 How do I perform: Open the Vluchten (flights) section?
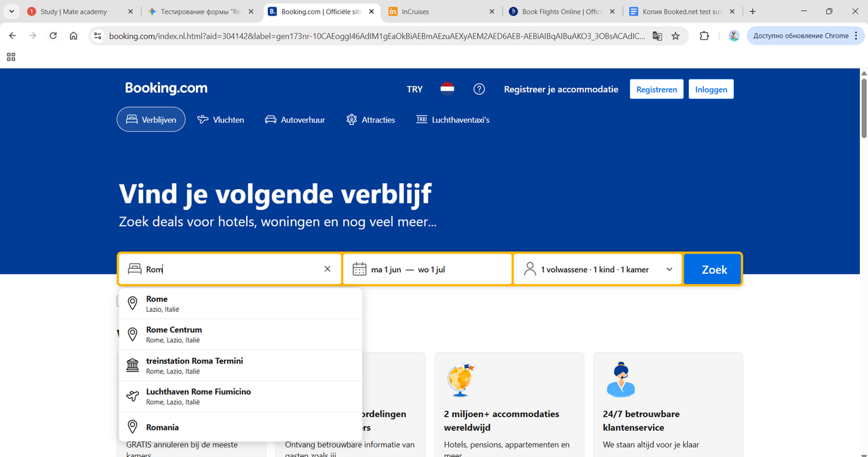point(220,119)
